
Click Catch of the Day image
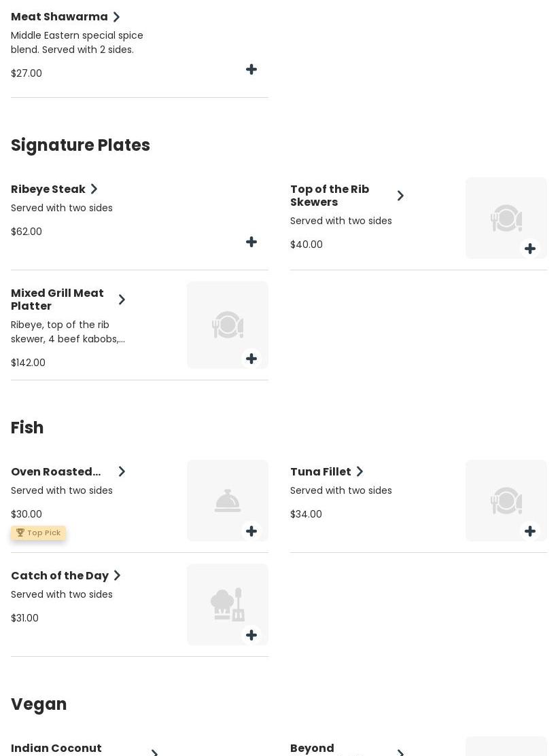(x=227, y=602)
